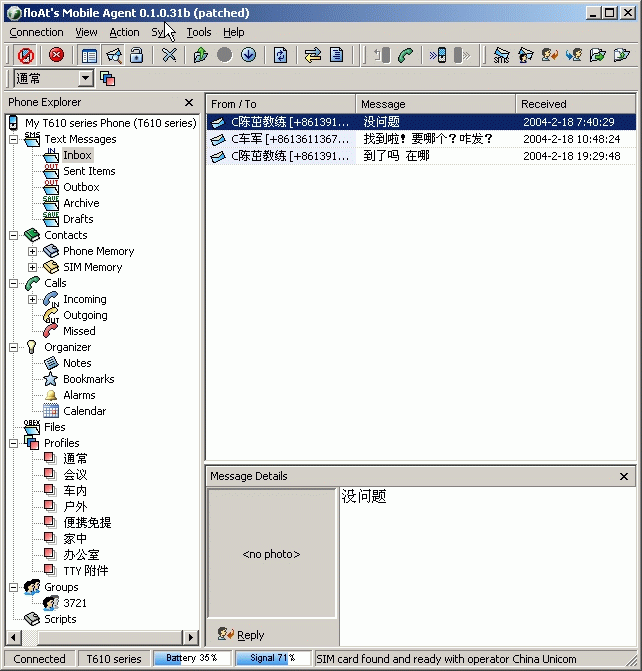Image resolution: width=642 pixels, height=671 pixels.
Task: Open the Scripts node
Action: tap(60, 619)
